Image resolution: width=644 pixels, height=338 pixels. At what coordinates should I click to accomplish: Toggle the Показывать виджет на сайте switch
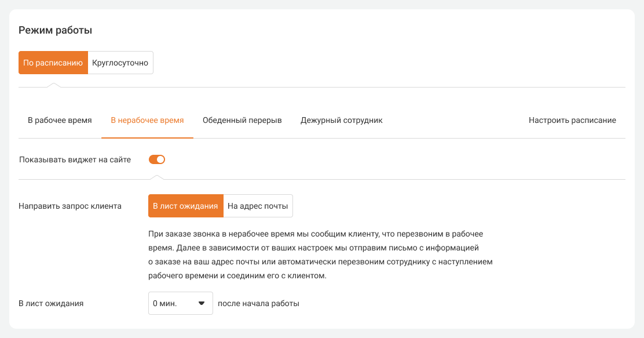(157, 159)
